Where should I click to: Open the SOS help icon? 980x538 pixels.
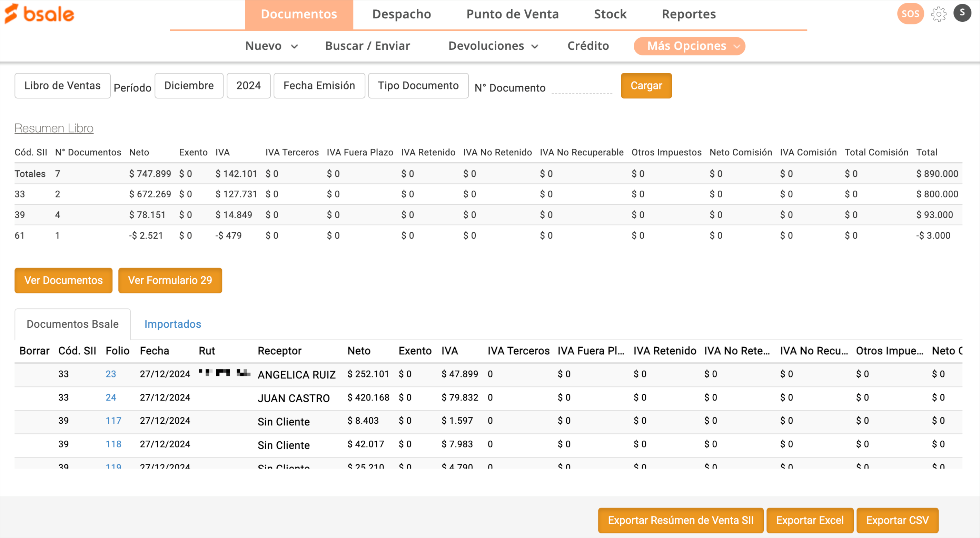coord(910,14)
